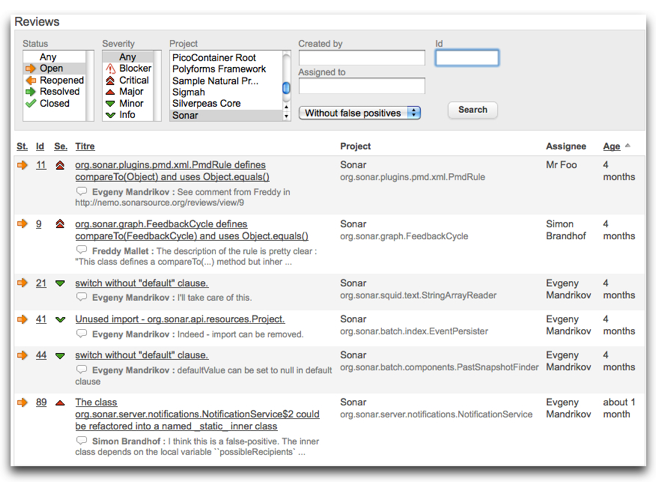Sort by the St. column header

(22, 146)
